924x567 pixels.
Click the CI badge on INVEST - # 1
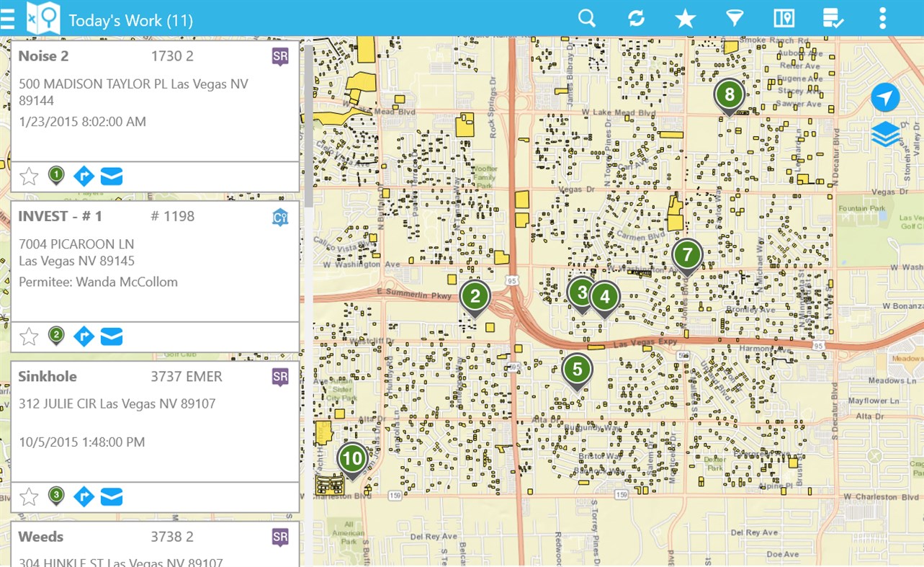click(280, 217)
